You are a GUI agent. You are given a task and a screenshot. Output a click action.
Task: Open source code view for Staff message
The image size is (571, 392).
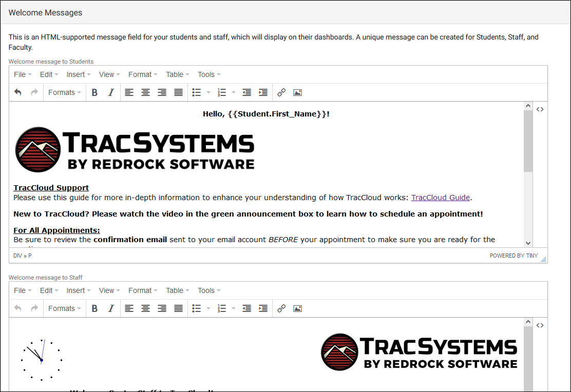540,325
